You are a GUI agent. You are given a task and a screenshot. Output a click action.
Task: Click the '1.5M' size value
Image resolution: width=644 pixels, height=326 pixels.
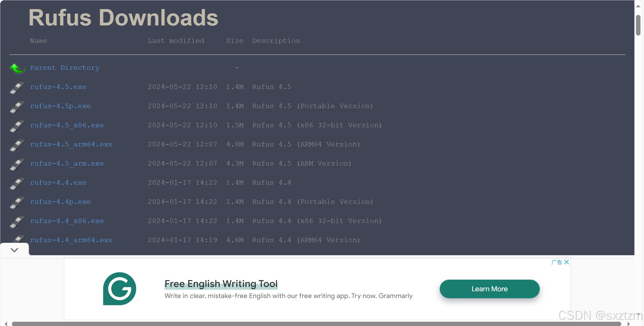235,125
